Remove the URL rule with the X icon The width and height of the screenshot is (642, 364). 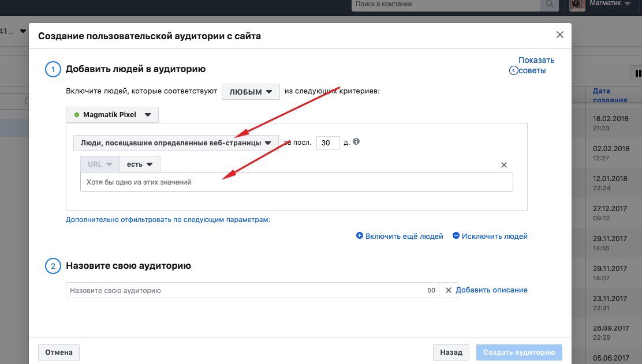(504, 165)
